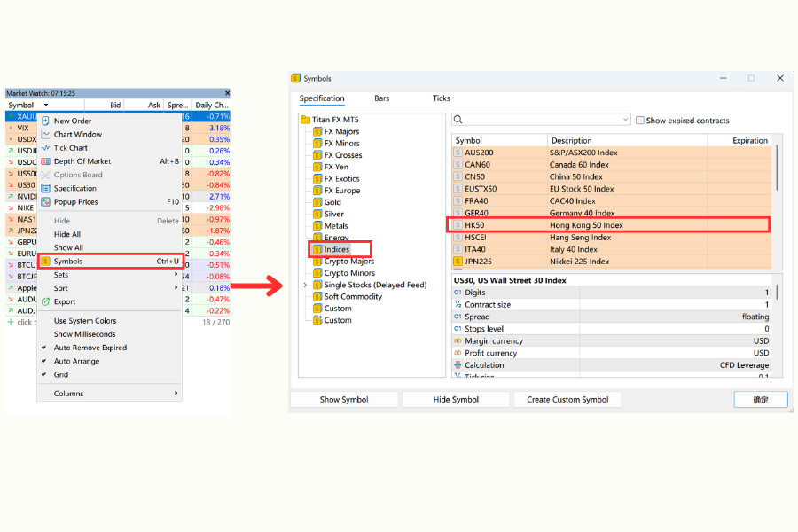Click the Specification icon in context menu
Image resolution: width=798 pixels, height=532 pixels.
tap(46, 188)
